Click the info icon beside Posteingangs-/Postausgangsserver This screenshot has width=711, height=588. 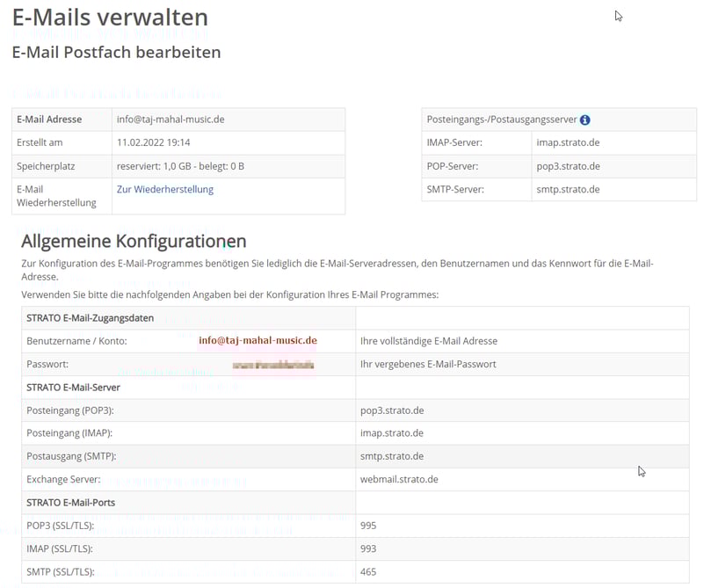(585, 120)
